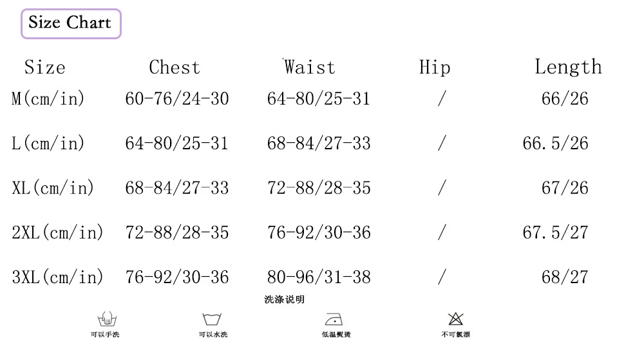The height and width of the screenshot is (352, 644).
Task: Click the Hip column header
Action: click(435, 68)
